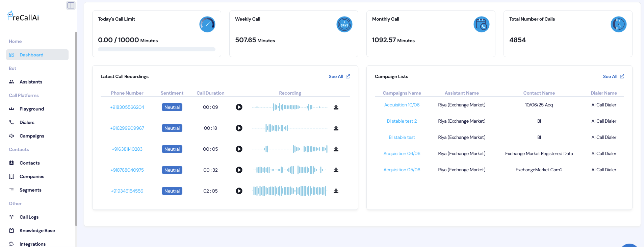
Task: Open the BI stable test campaign
Action: [x=402, y=137]
